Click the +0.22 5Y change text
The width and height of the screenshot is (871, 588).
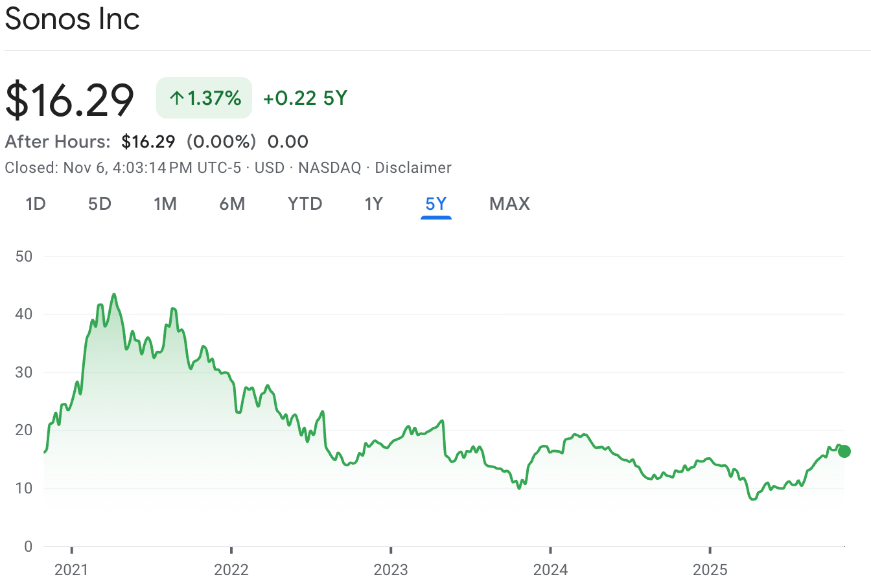[x=305, y=98]
